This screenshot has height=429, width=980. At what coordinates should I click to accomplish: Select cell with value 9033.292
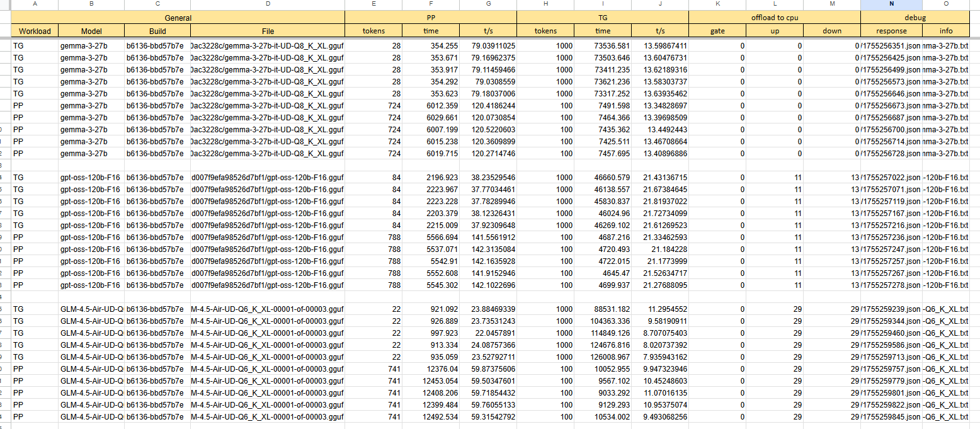pos(603,393)
